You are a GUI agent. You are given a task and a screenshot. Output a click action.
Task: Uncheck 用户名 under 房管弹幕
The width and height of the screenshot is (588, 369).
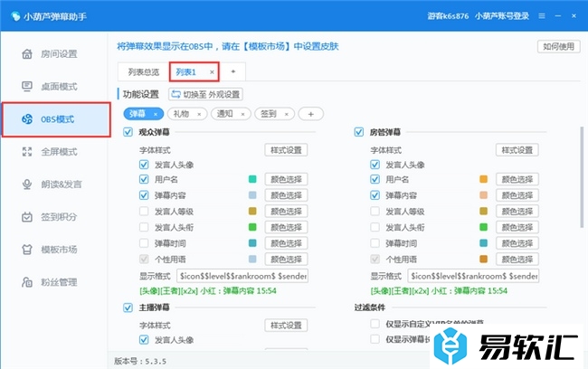[x=375, y=179]
